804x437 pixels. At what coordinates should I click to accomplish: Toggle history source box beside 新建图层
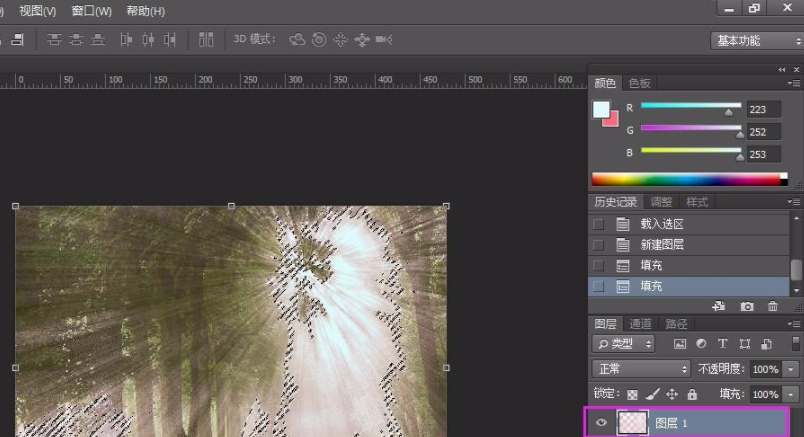pyautogui.click(x=599, y=245)
